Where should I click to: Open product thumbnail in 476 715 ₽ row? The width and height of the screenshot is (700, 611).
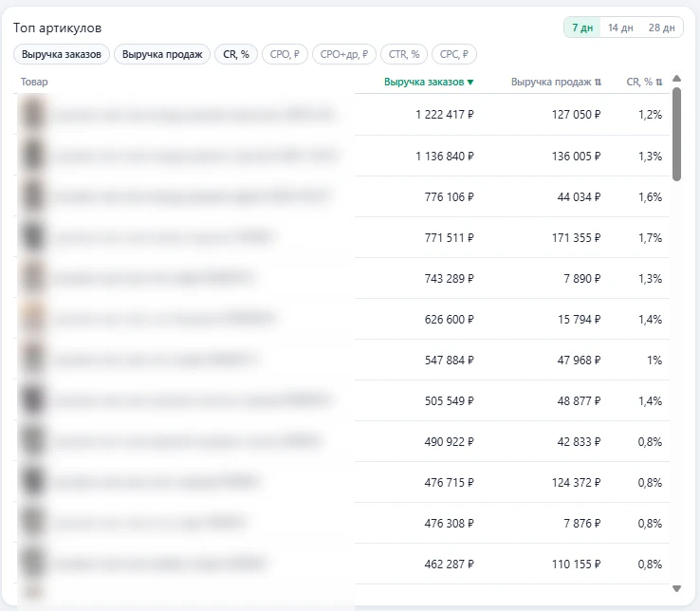(33, 482)
